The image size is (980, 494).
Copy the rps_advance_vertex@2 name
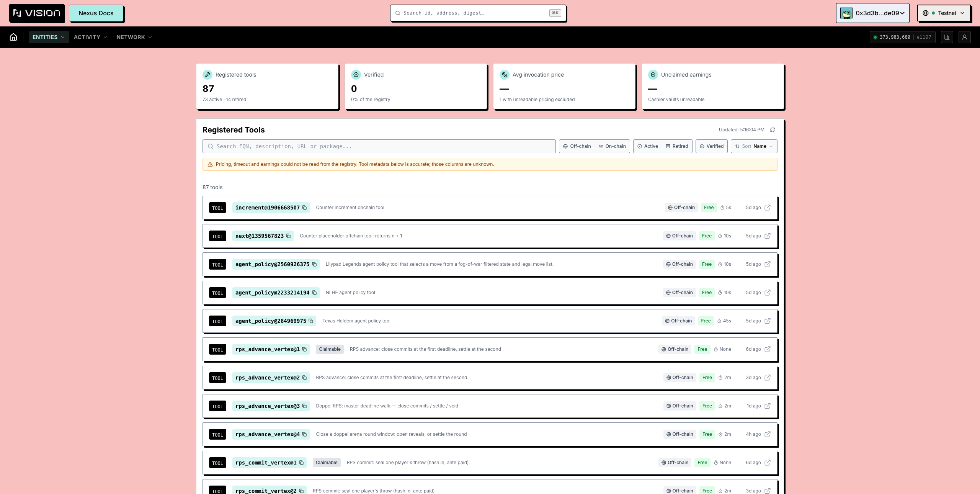click(x=304, y=378)
